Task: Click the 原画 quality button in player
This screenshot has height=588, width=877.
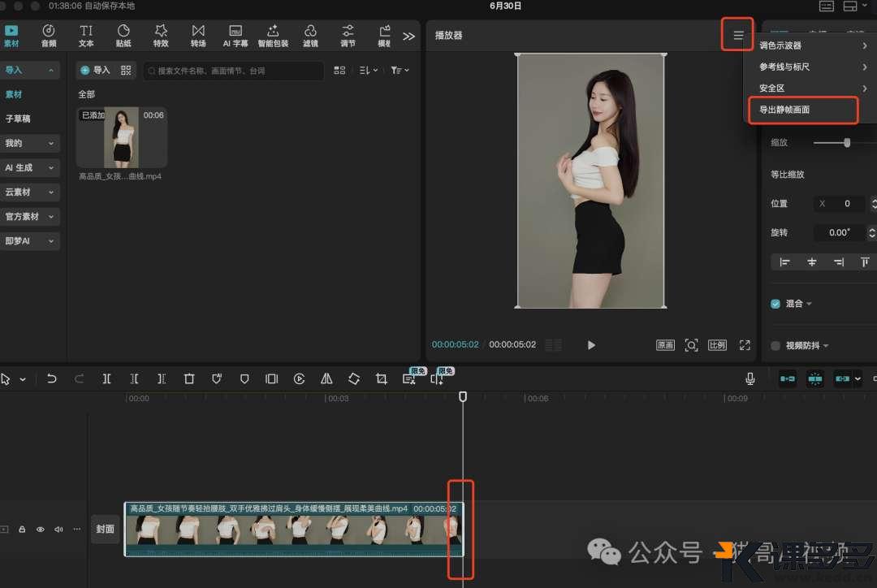Action: tap(665, 344)
